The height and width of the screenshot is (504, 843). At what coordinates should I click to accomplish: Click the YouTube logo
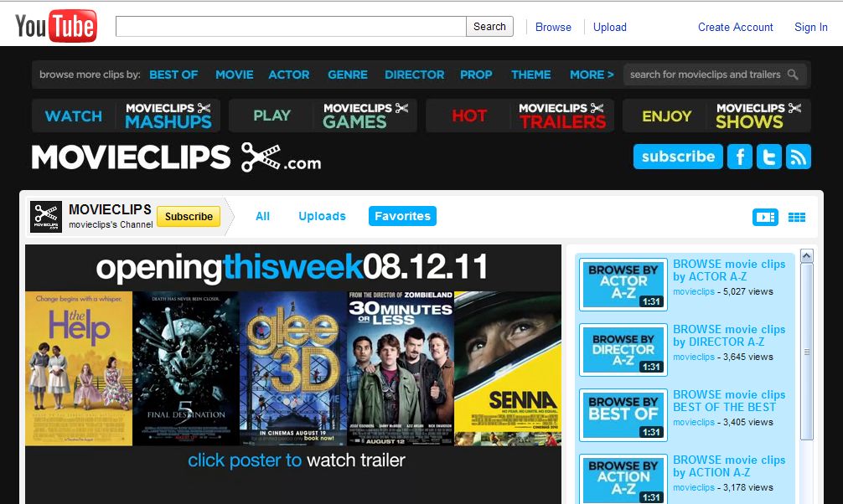[56, 26]
